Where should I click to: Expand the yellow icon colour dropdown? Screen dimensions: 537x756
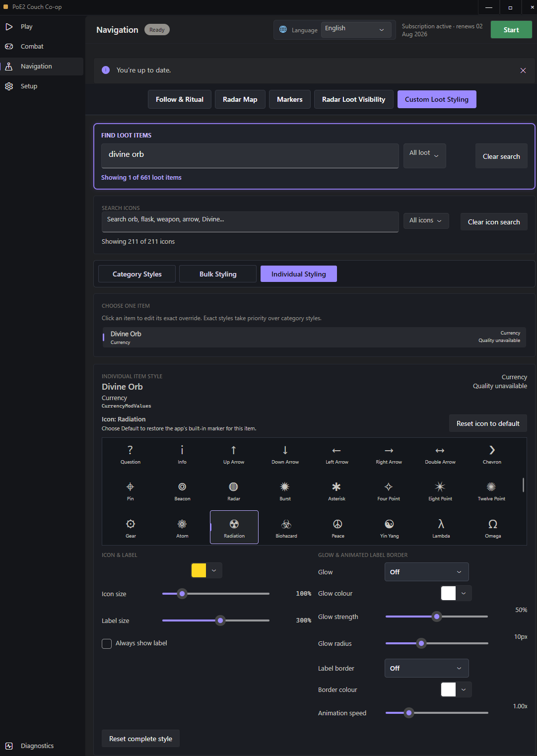[214, 570]
